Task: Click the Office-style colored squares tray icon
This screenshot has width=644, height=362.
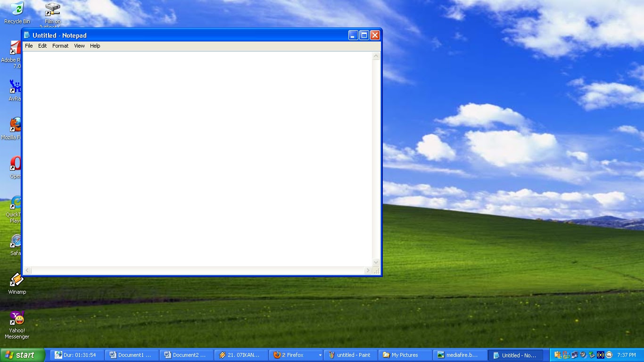Action: pos(566,355)
